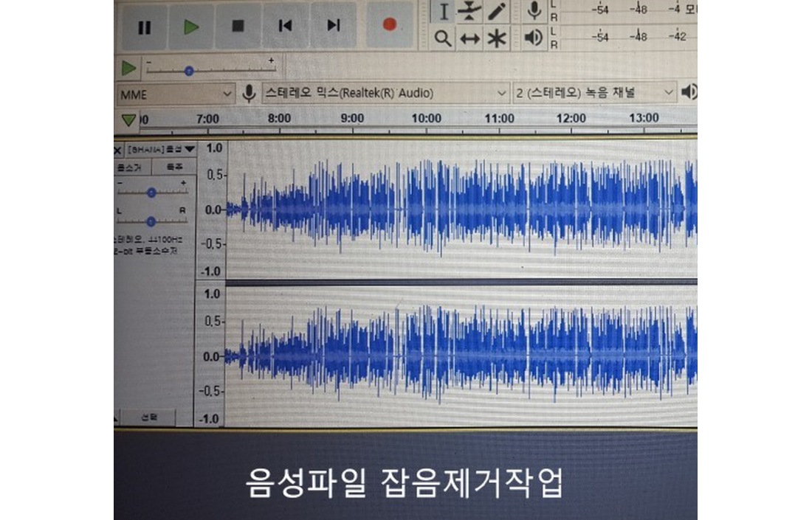Select the Zoom magnifier tool
Image resolution: width=812 pixels, height=520 pixels.
(x=443, y=38)
